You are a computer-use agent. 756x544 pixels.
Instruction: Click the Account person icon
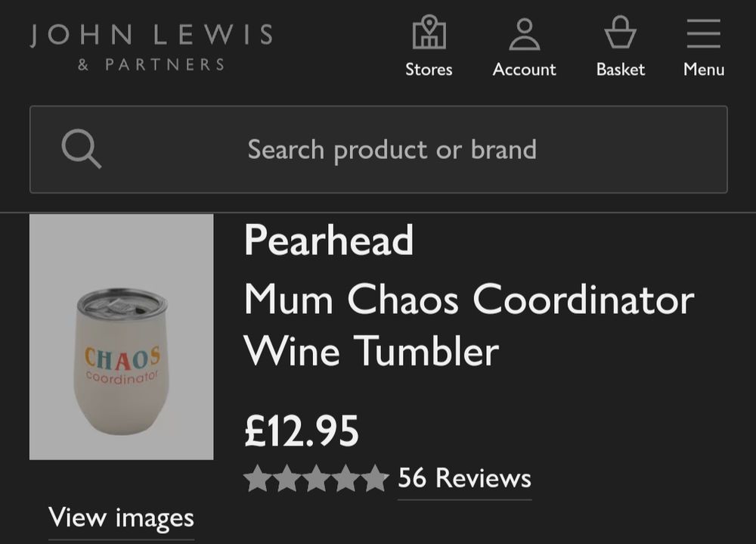[x=524, y=34]
